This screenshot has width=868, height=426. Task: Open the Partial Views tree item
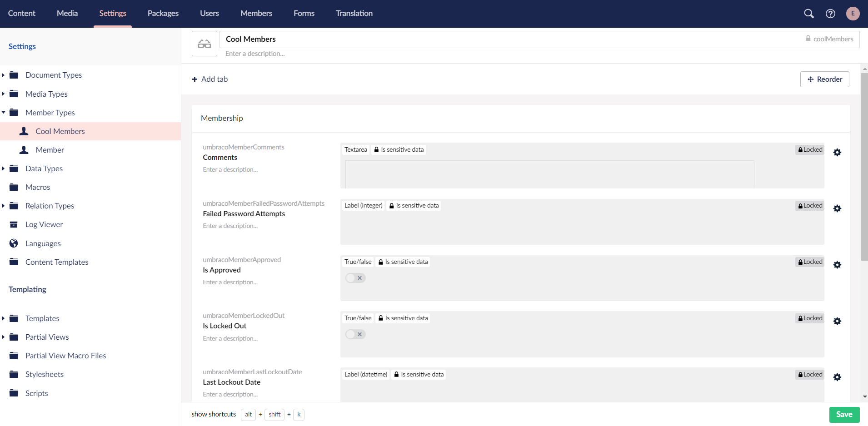[x=47, y=337]
